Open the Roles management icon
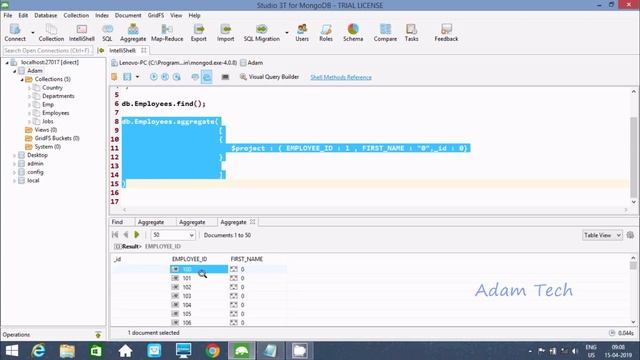640x360 pixels. point(326,33)
